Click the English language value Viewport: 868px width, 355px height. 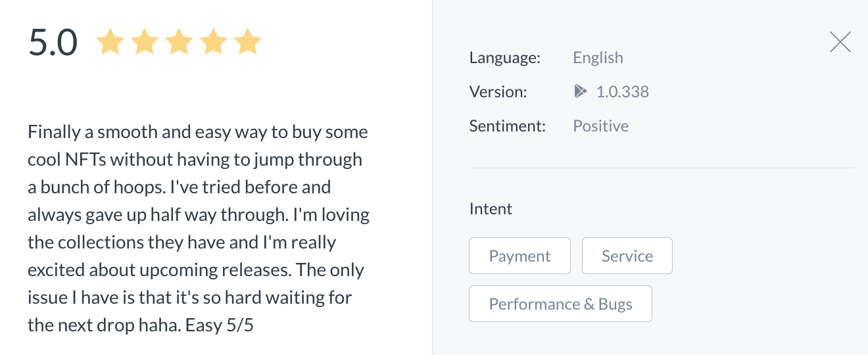[x=598, y=57]
